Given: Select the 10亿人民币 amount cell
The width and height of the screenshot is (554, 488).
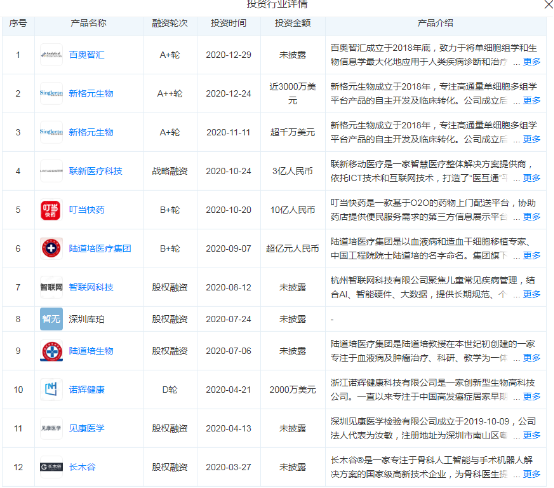Looking at the screenshot, I should (x=293, y=210).
